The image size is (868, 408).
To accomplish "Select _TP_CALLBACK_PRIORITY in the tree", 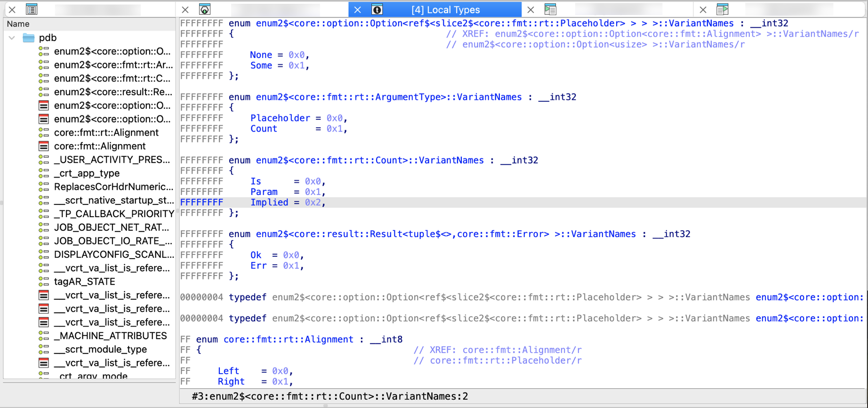I will (x=114, y=214).
